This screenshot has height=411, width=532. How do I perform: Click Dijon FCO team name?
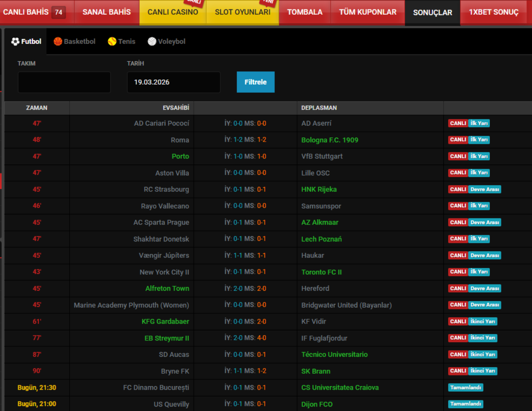pyautogui.click(x=317, y=404)
